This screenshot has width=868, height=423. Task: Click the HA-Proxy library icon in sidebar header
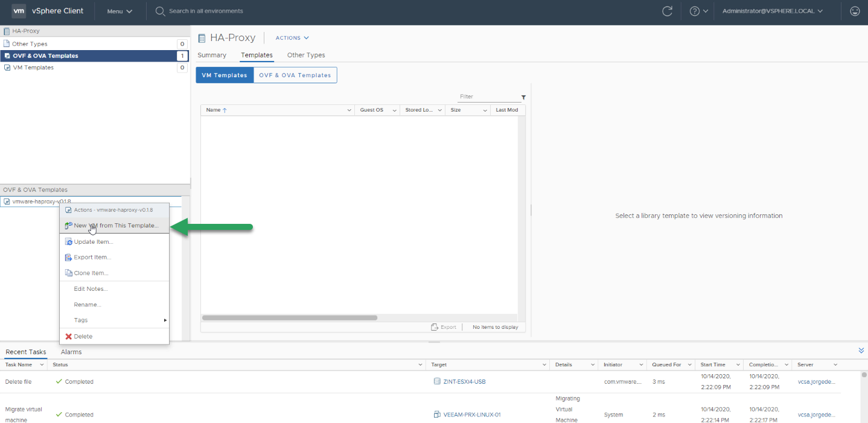[7, 31]
